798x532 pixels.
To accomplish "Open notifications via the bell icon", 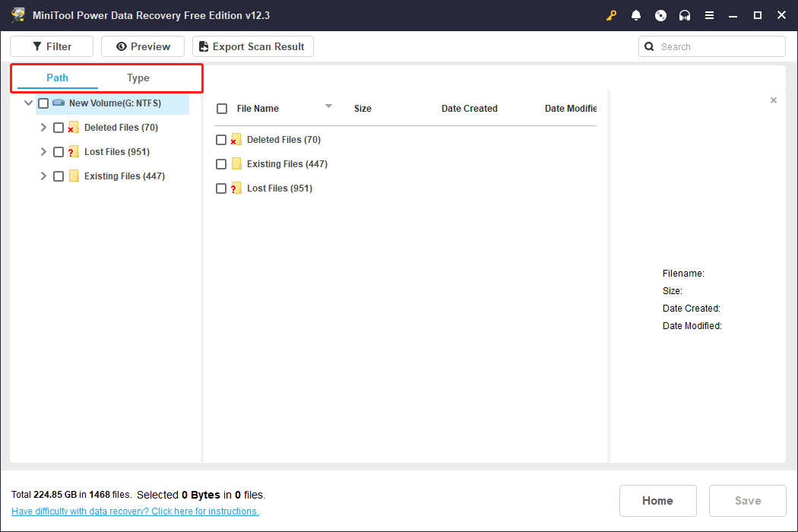I will tap(636, 15).
